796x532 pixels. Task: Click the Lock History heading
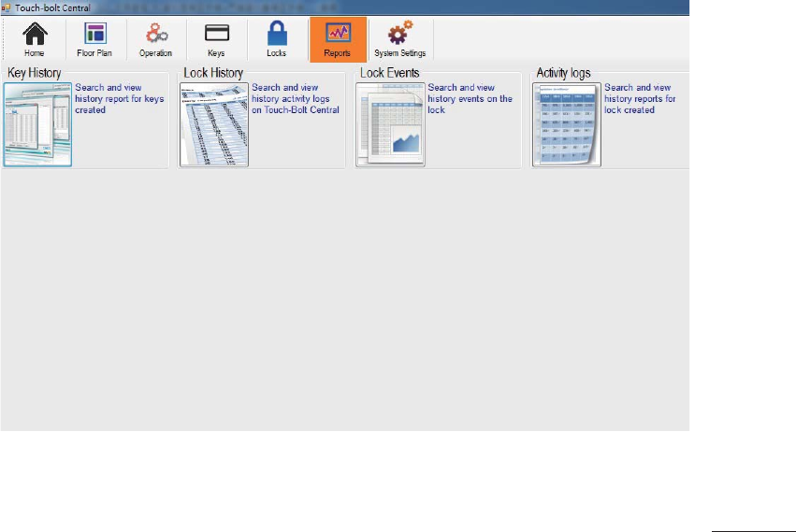pos(213,73)
